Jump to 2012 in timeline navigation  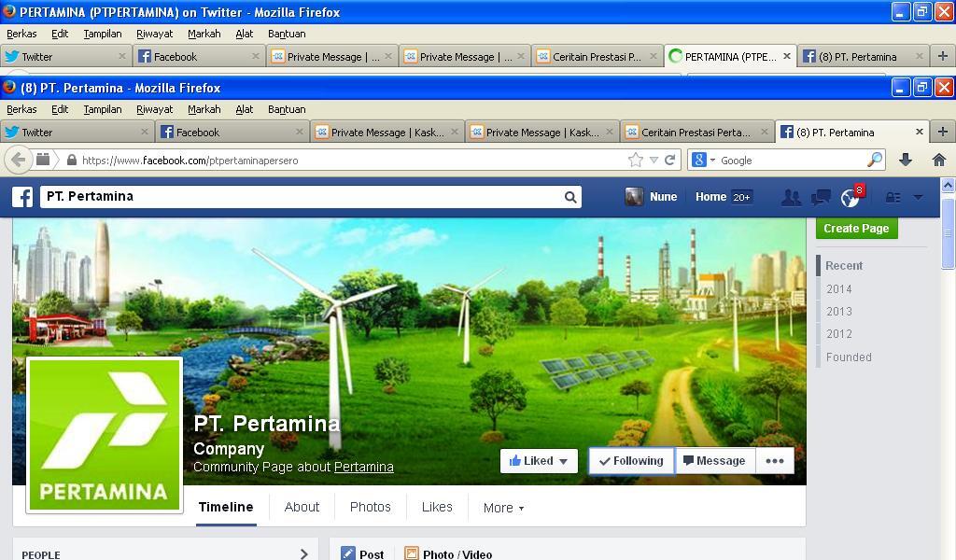coord(839,334)
